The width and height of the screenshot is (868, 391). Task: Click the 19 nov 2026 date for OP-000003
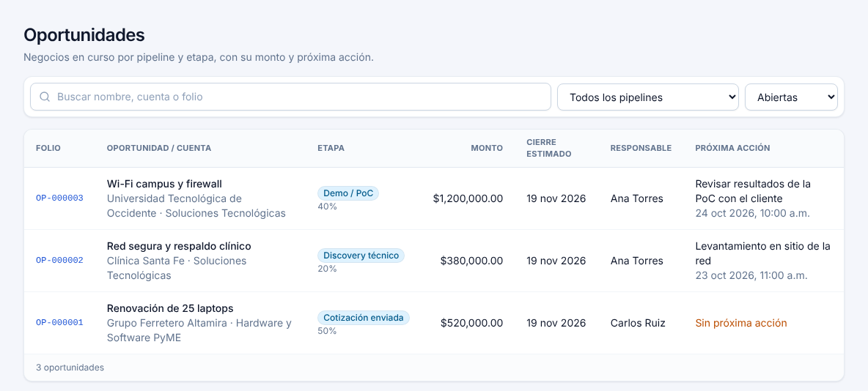point(556,198)
